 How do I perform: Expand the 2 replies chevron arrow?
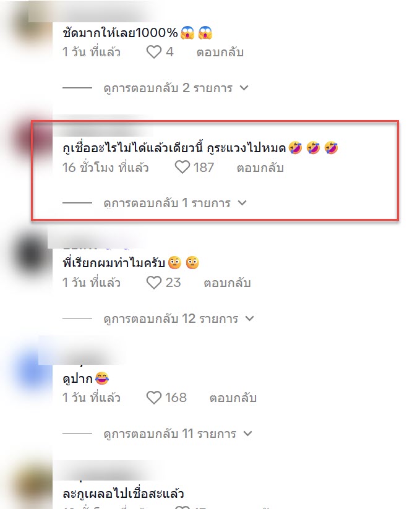click(244, 88)
